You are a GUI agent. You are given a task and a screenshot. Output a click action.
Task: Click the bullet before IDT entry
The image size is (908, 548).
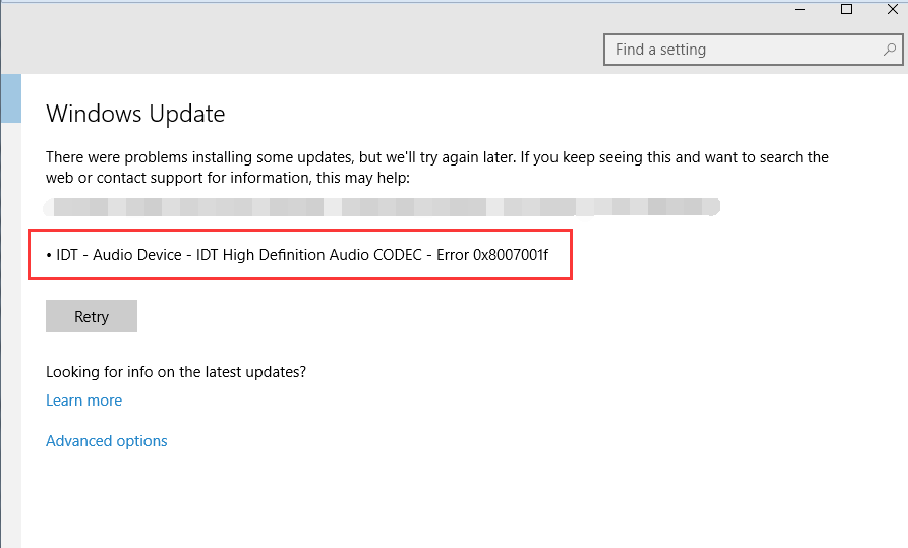click(x=49, y=256)
